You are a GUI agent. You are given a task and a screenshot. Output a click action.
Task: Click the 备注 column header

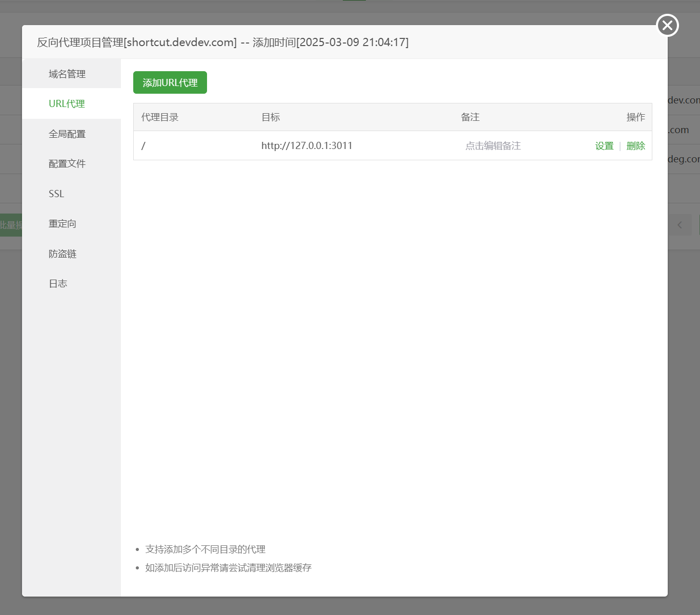[x=470, y=117]
